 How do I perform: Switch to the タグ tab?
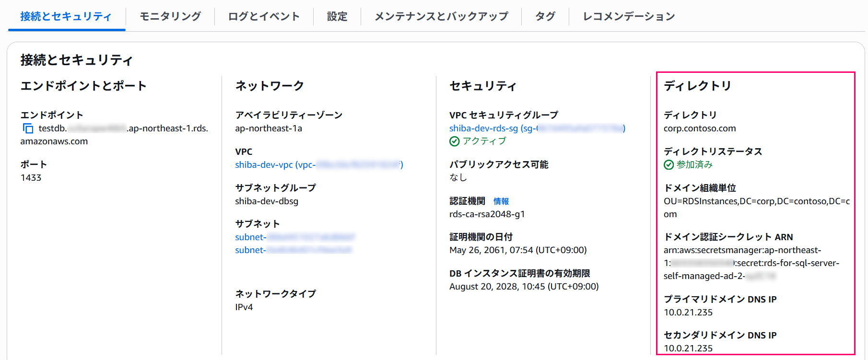pyautogui.click(x=545, y=16)
